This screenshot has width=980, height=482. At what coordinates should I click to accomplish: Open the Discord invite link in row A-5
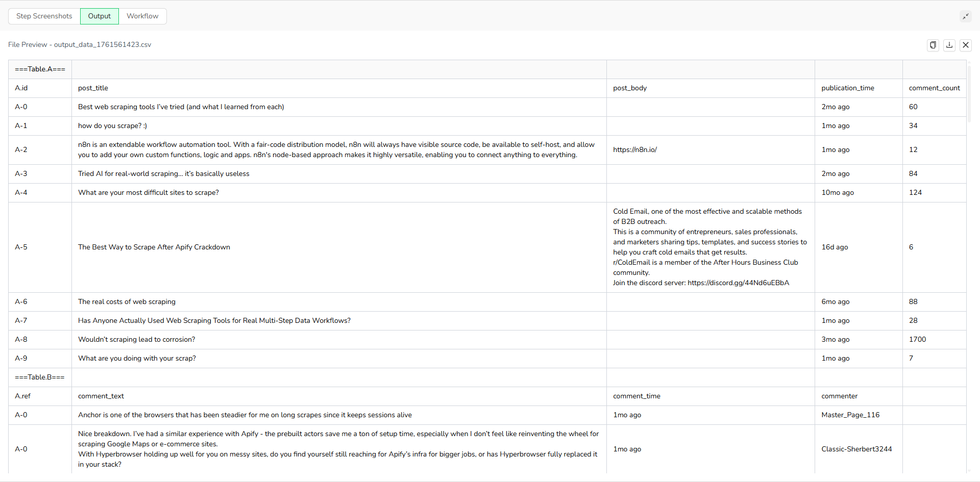(738, 283)
